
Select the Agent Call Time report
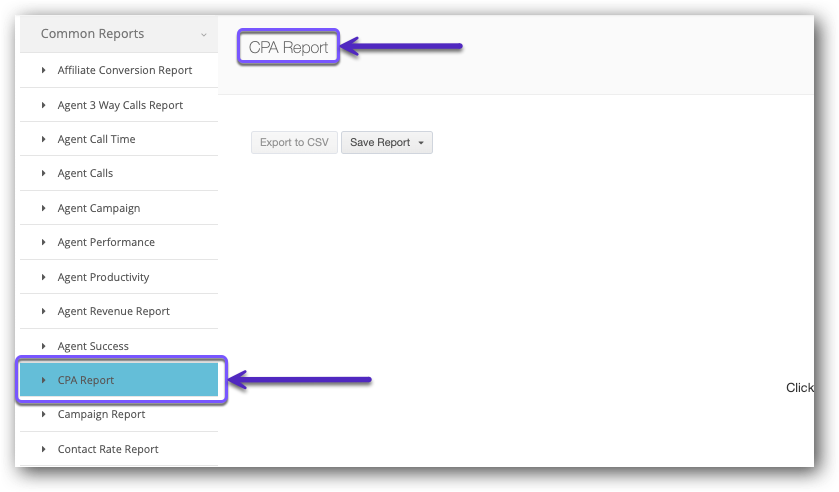96,139
